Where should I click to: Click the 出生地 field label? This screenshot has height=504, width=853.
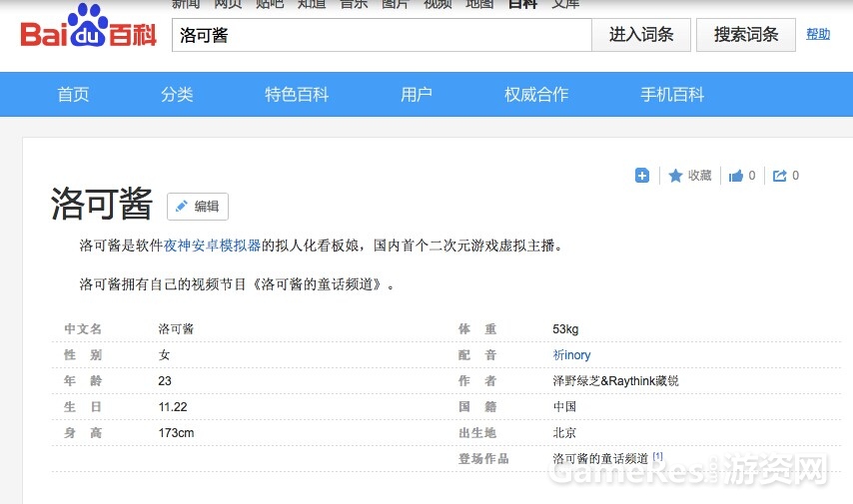point(477,433)
